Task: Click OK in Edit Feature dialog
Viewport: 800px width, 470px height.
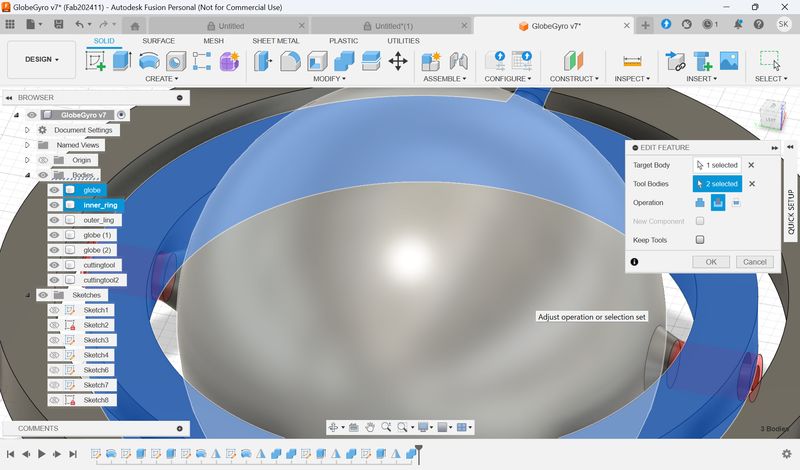Action: coord(711,262)
